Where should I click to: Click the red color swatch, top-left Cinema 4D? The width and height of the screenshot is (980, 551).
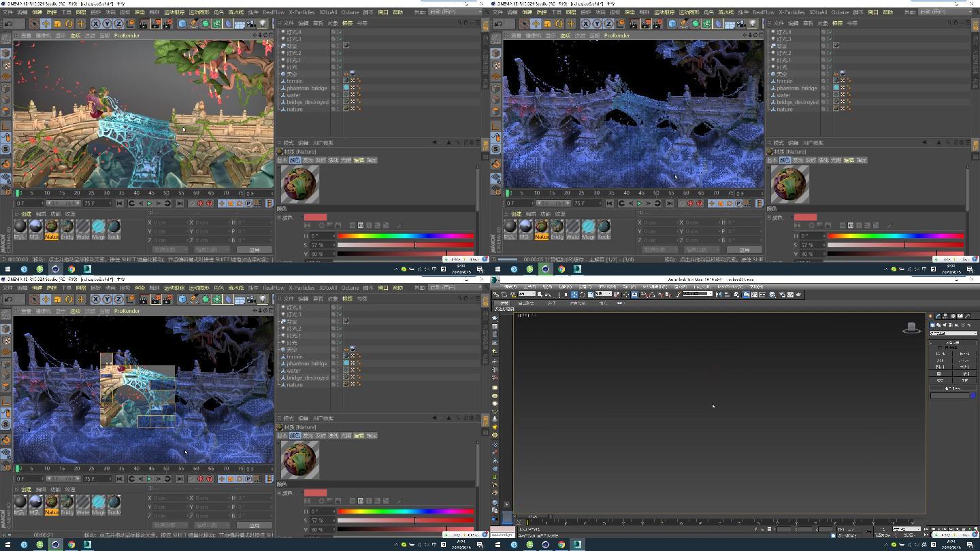point(315,217)
